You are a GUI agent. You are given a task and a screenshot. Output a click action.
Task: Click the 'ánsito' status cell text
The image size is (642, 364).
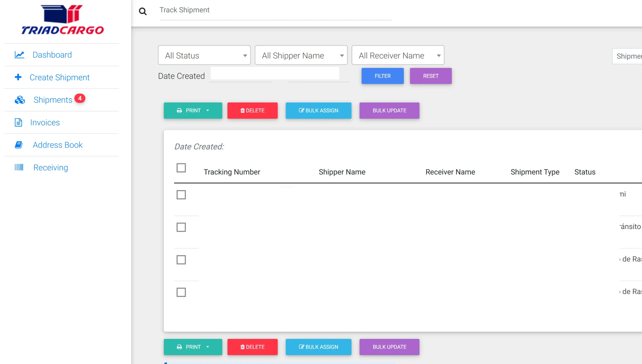[630, 226]
